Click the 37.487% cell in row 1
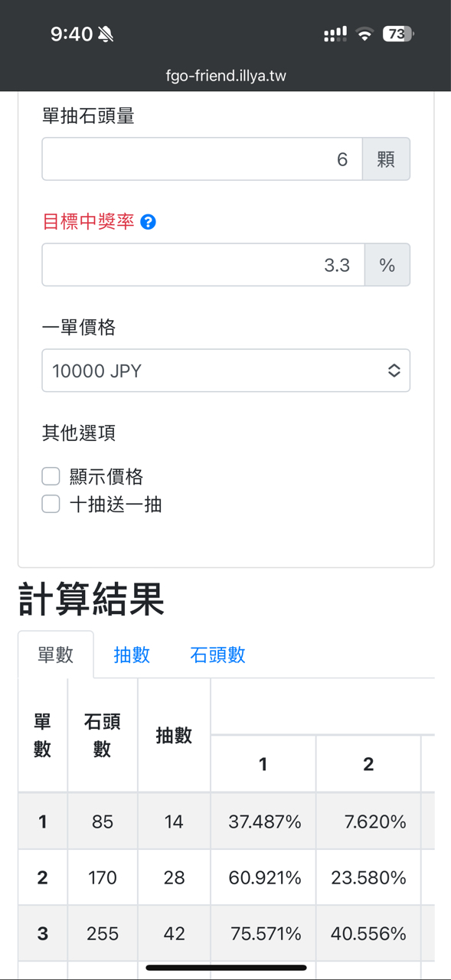 click(x=264, y=822)
